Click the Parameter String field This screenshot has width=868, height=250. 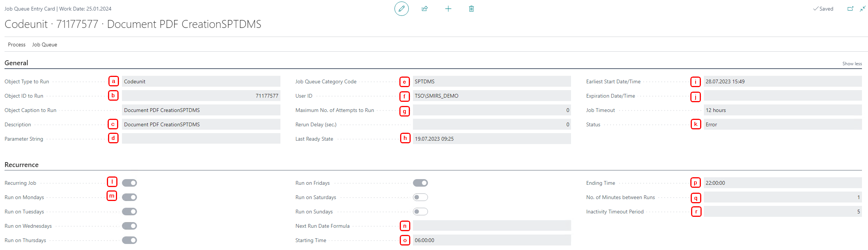click(x=201, y=138)
